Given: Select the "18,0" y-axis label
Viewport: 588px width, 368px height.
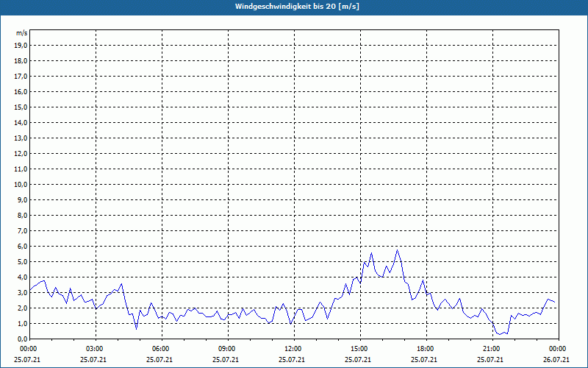Looking at the screenshot, I should 21,61.
